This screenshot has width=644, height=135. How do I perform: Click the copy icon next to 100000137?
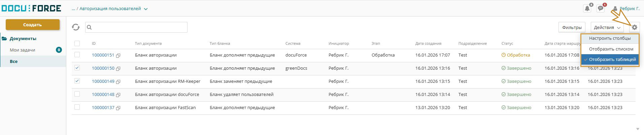118,108
